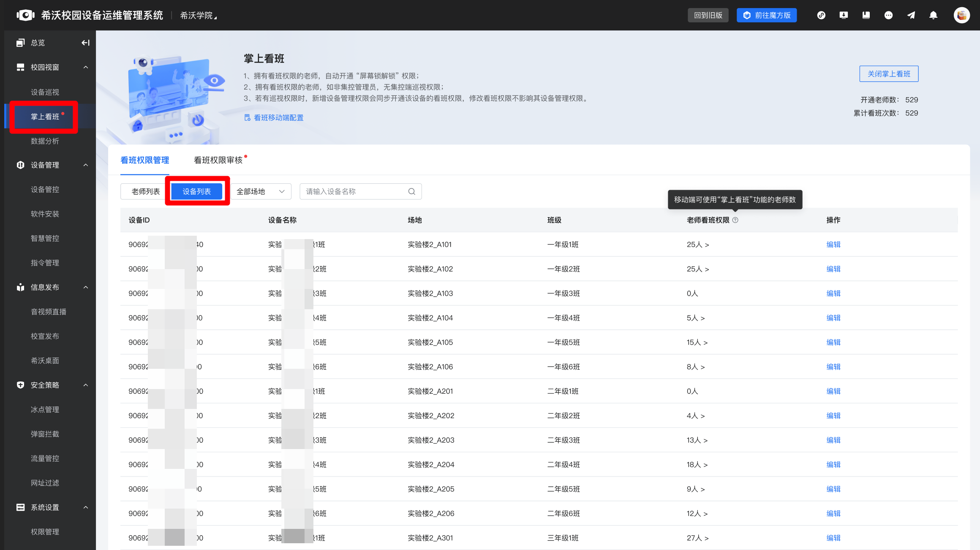Click 编辑 for 实验楼2_A101 row
Screen dimensions: 980x550
tap(833, 245)
